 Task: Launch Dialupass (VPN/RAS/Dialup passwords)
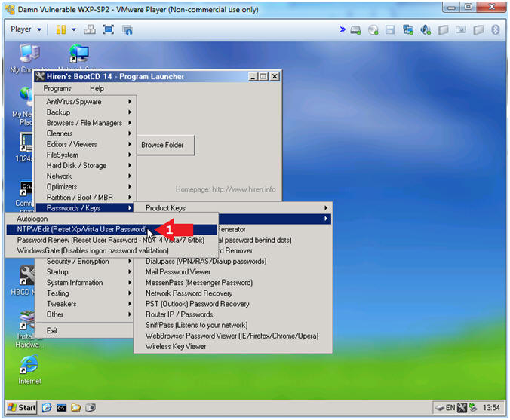click(x=233, y=262)
